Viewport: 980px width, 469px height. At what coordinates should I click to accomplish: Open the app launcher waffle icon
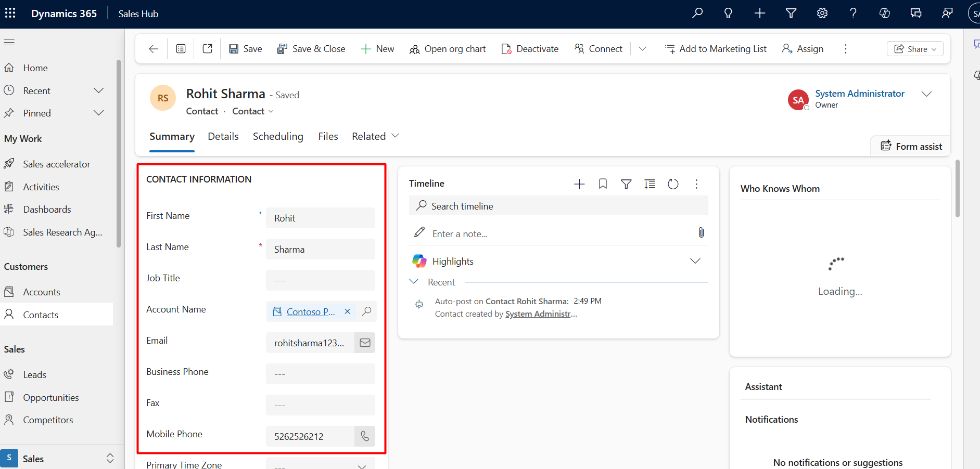coord(10,14)
